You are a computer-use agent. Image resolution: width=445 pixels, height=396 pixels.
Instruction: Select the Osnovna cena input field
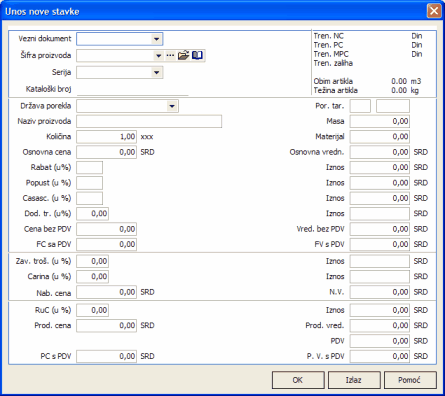(106, 152)
